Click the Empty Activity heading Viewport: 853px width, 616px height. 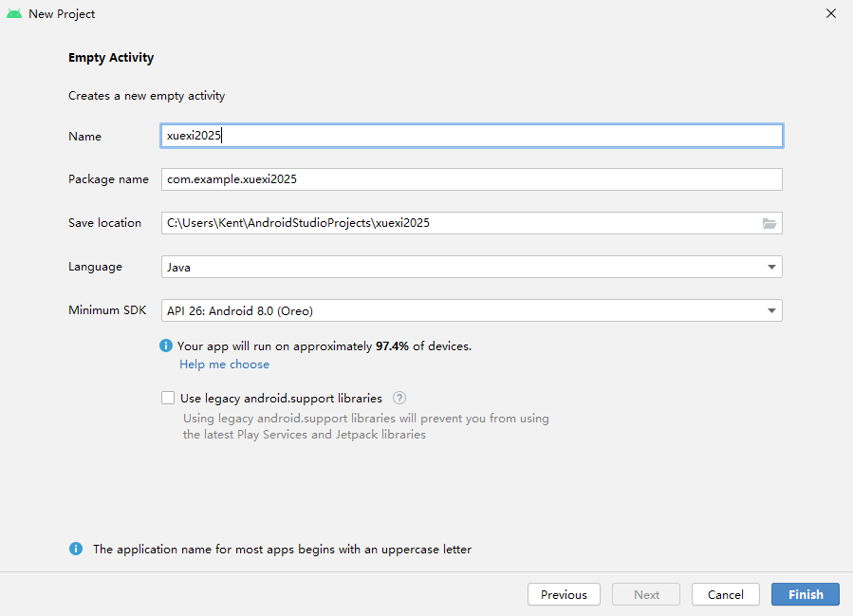[111, 58]
